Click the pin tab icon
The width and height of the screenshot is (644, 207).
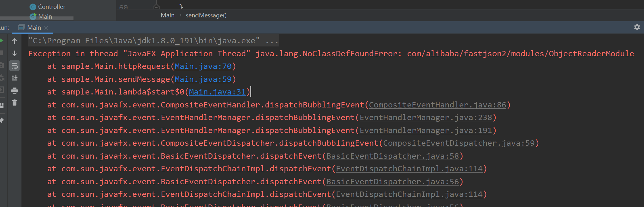[2, 120]
